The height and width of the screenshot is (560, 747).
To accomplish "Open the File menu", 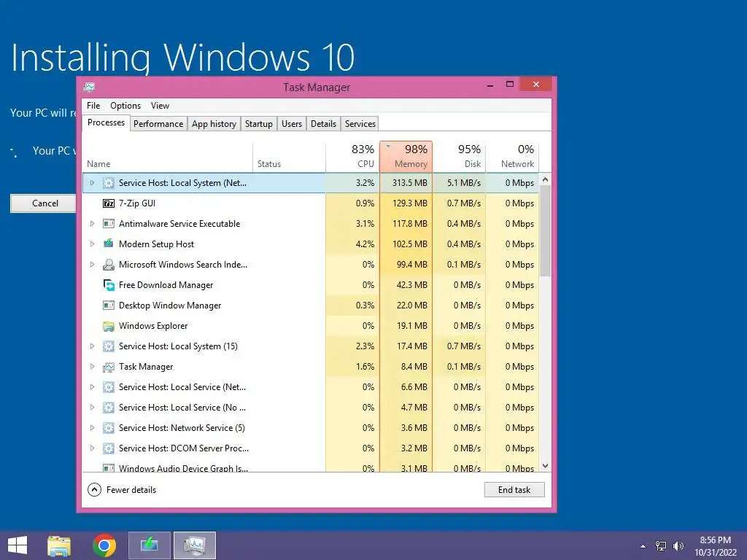I will [93, 106].
